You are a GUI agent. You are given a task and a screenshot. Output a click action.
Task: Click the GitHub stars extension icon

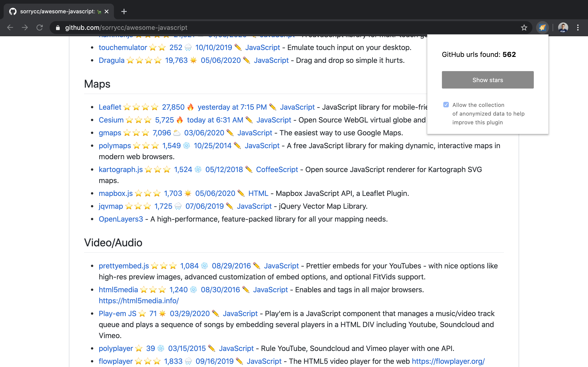[542, 28]
